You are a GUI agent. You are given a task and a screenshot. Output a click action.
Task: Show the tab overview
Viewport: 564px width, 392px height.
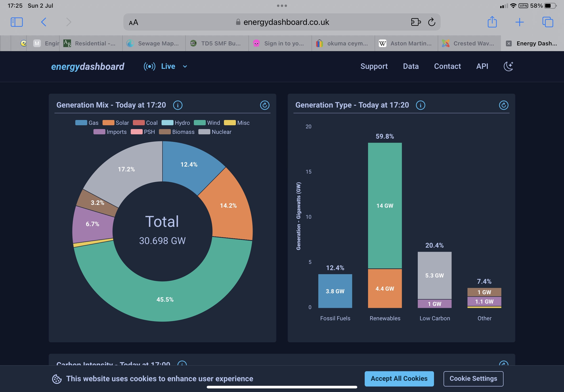[x=547, y=22]
